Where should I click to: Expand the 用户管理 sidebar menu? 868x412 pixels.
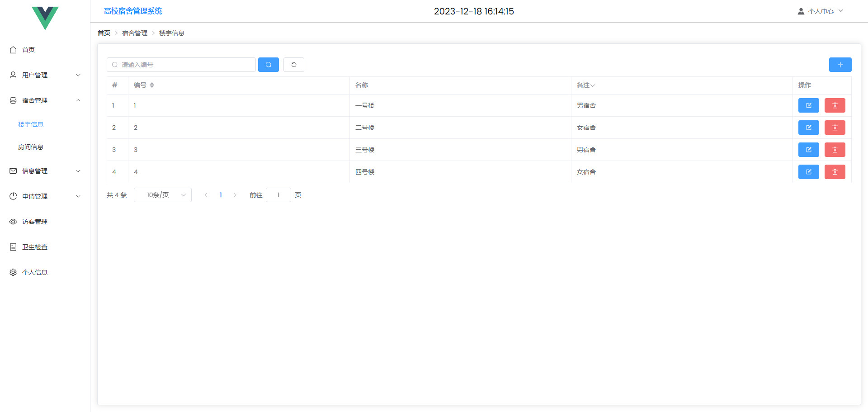(45, 75)
